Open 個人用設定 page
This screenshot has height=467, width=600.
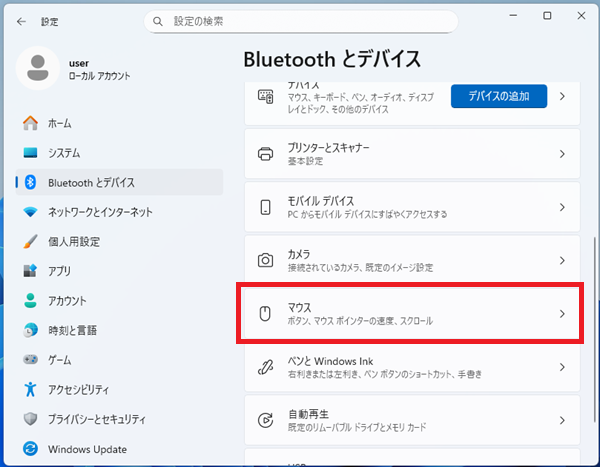[x=119, y=242]
